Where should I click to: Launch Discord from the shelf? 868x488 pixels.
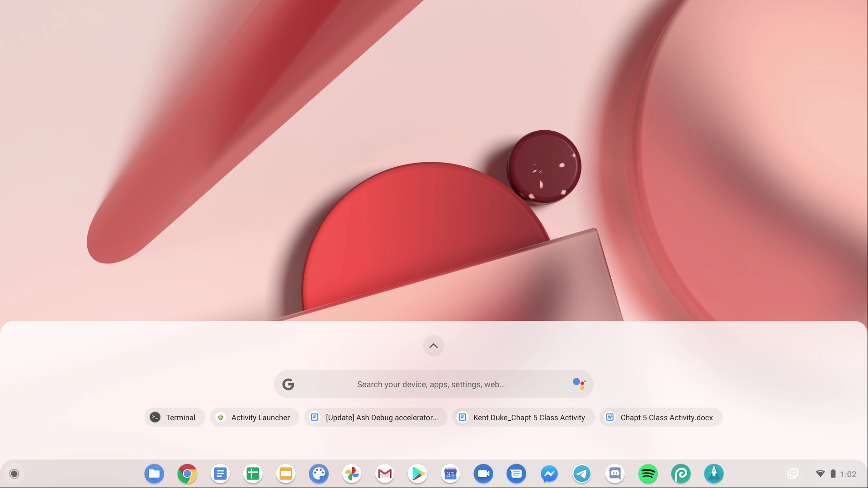[x=615, y=473]
